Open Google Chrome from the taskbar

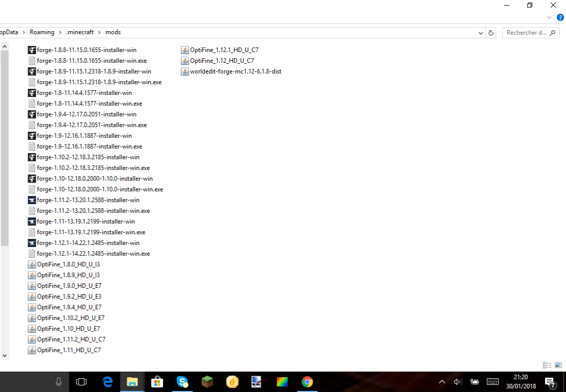click(307, 382)
